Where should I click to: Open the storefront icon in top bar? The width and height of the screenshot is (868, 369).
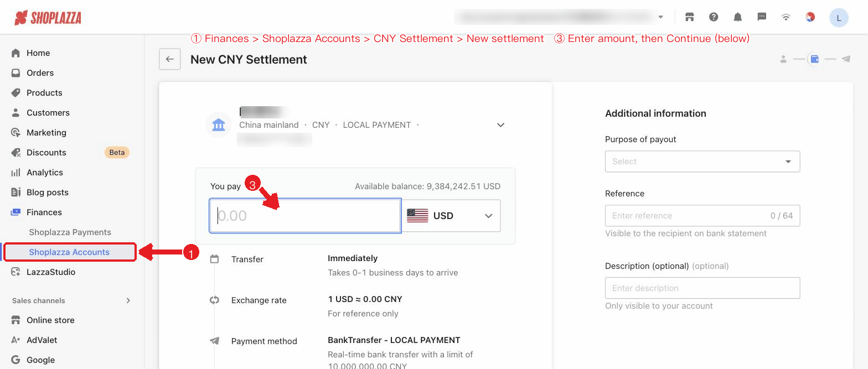690,17
